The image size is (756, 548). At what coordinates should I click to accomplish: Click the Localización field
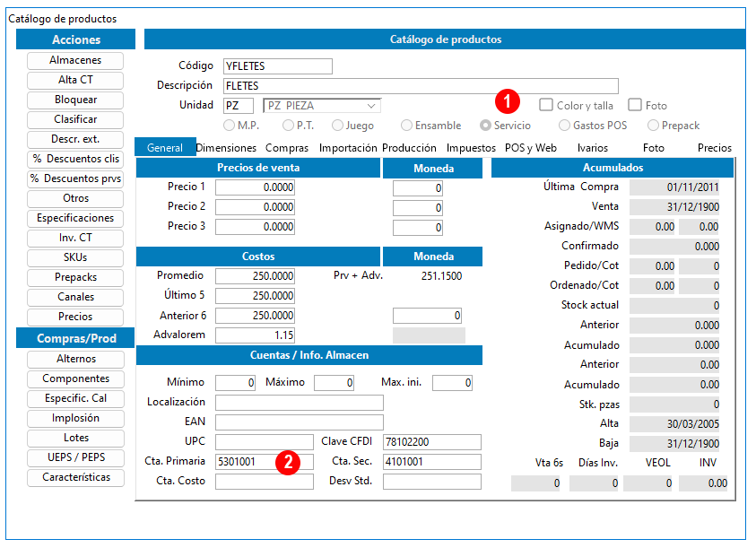click(x=300, y=403)
